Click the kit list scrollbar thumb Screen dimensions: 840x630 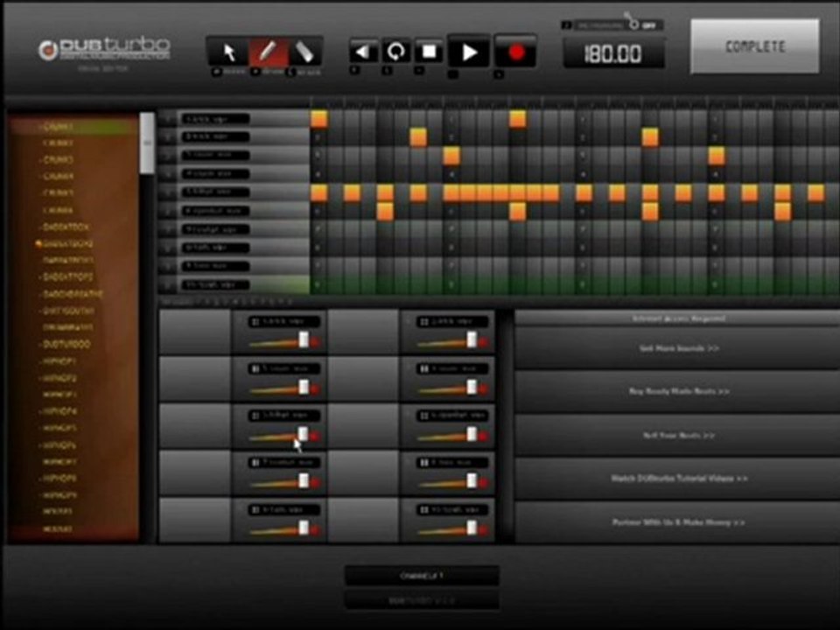pyautogui.click(x=147, y=143)
